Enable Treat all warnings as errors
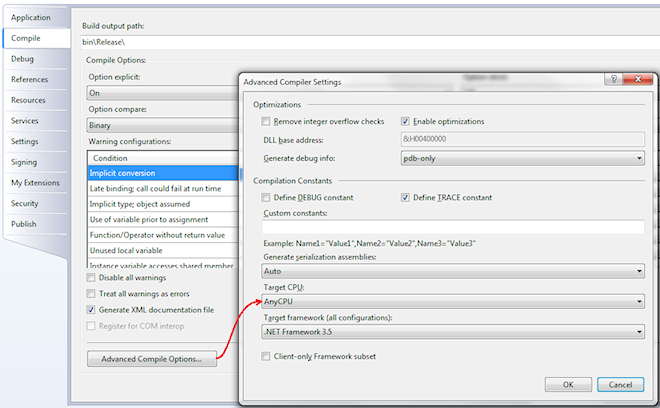660x408 pixels. 92,294
